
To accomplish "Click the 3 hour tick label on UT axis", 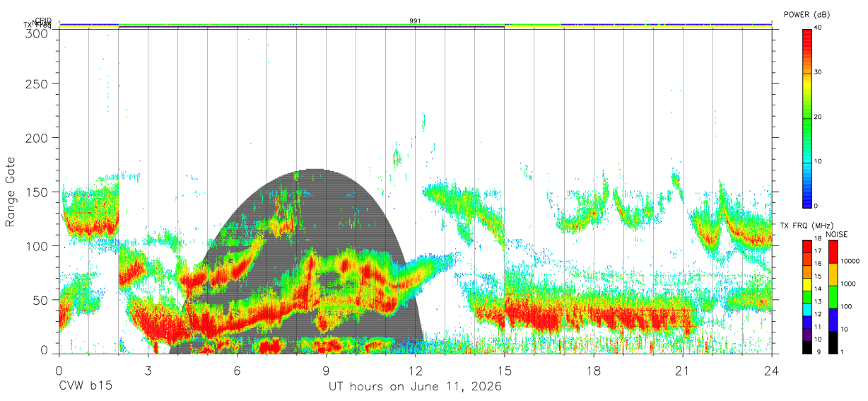I will point(148,371).
